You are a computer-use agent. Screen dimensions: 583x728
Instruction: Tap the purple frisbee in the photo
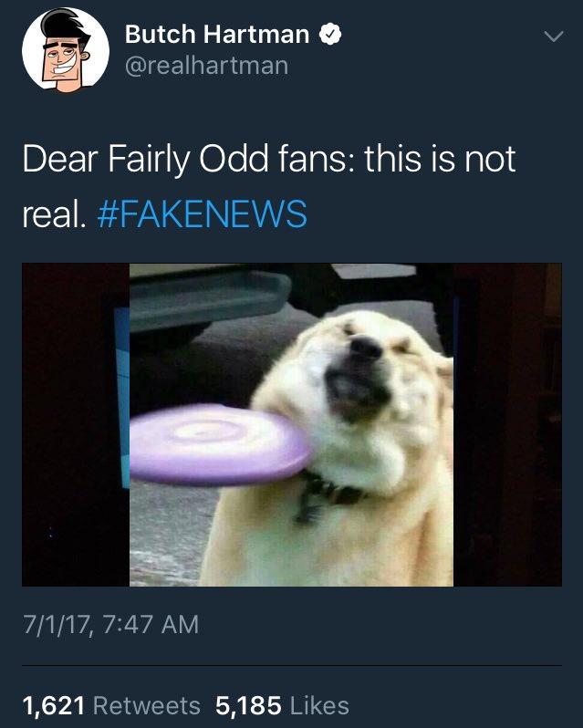[x=219, y=444]
